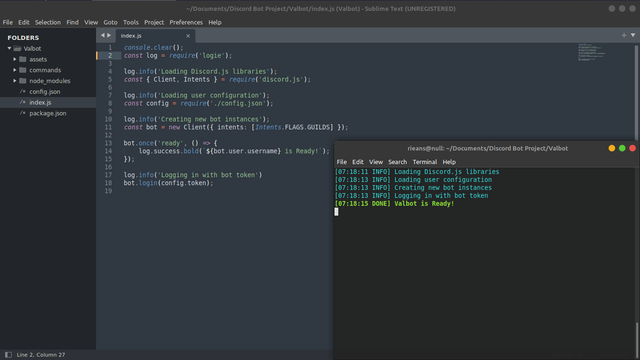The width and height of the screenshot is (640, 360).
Task: Open the Goto menu
Action: pyautogui.click(x=110, y=22)
